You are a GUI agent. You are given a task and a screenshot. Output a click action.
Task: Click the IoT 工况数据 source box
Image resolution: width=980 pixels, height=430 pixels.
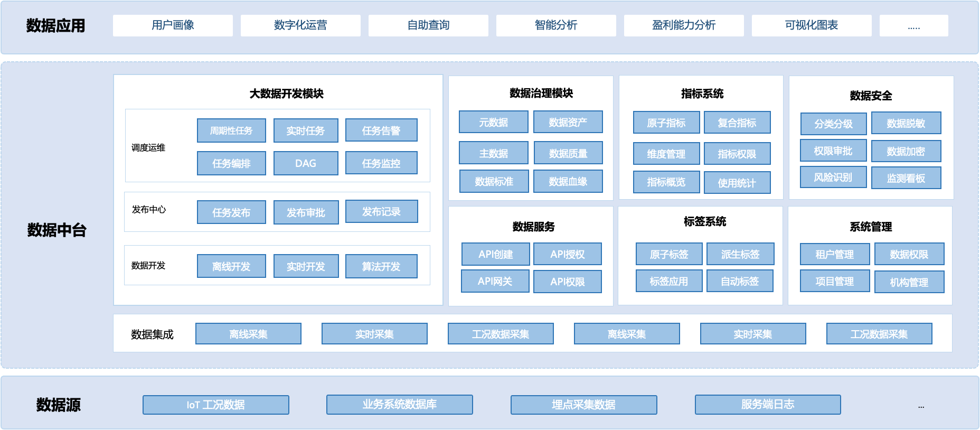tap(215, 405)
